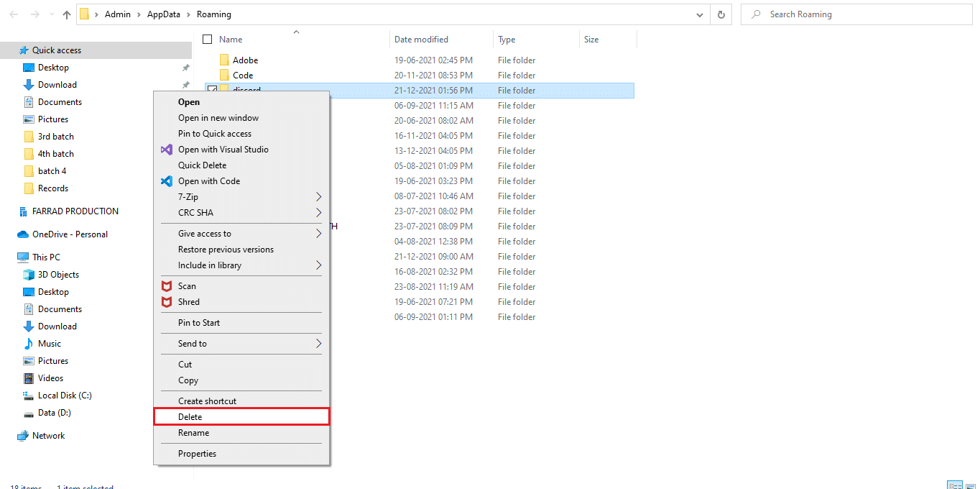This screenshot has width=980, height=489.
Task: Select Properties in the context menu
Action: tap(197, 454)
